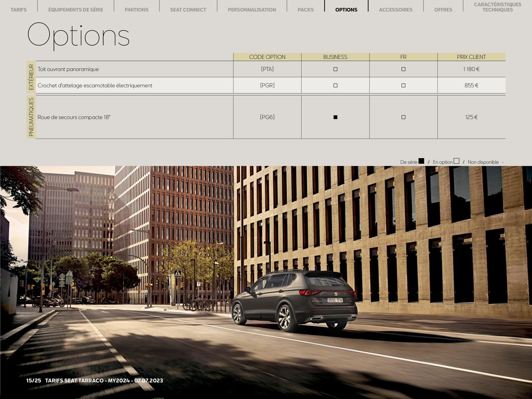This screenshot has height=399, width=532.
Task: Select the FR column header
Action: click(x=403, y=57)
